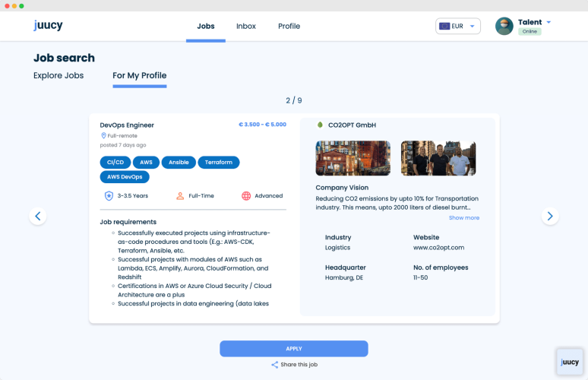Click the EU flag icon

point(444,27)
